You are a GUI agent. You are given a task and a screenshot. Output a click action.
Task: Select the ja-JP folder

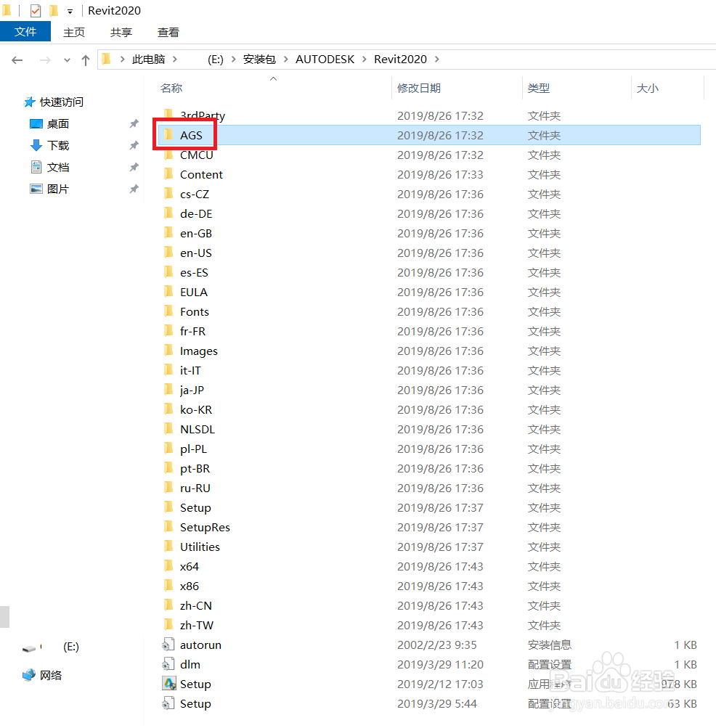(429, 390)
